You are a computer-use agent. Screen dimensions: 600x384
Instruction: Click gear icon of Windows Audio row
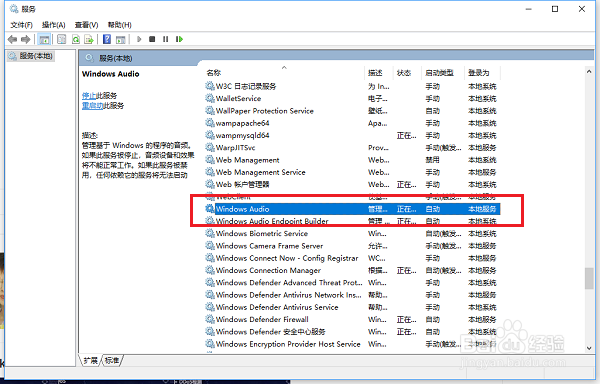click(x=210, y=208)
